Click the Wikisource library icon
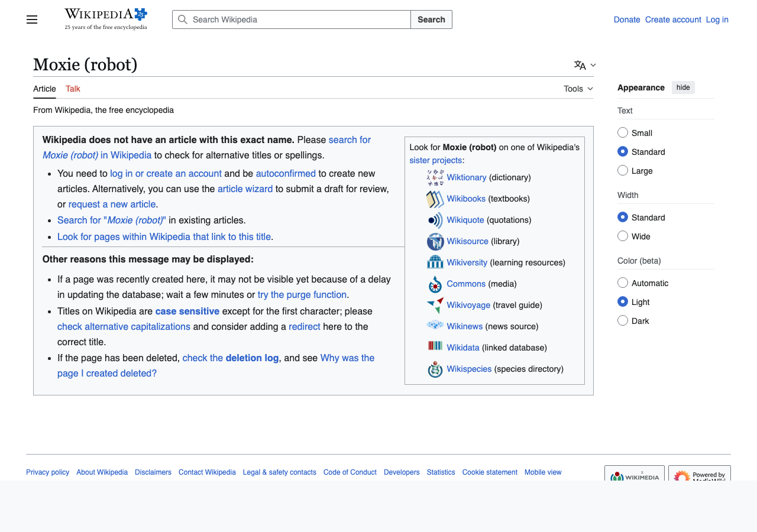 435,241
